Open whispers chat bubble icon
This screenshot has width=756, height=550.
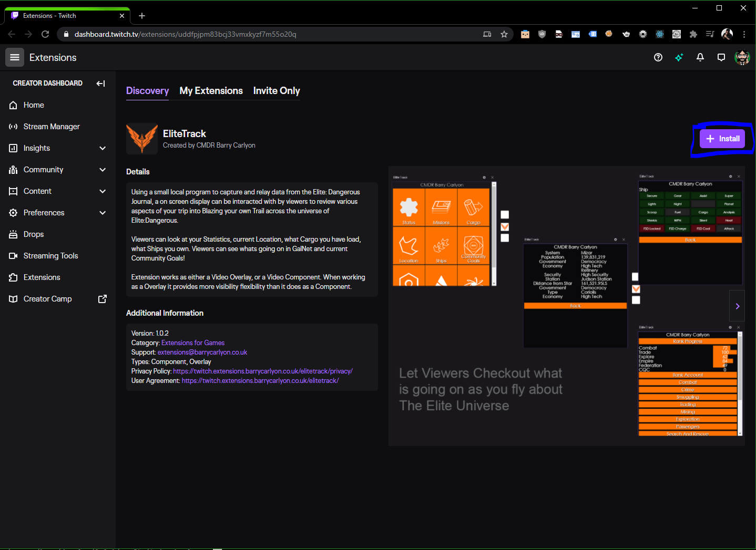click(721, 57)
